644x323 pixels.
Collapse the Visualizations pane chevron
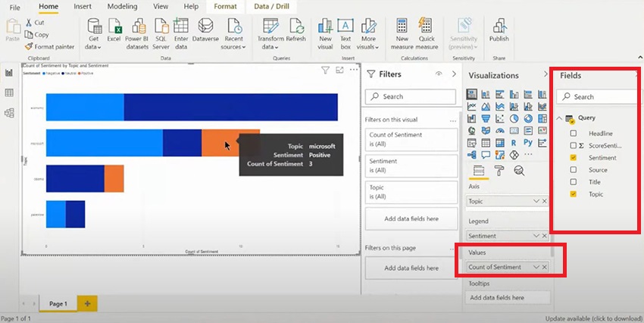[x=546, y=74]
